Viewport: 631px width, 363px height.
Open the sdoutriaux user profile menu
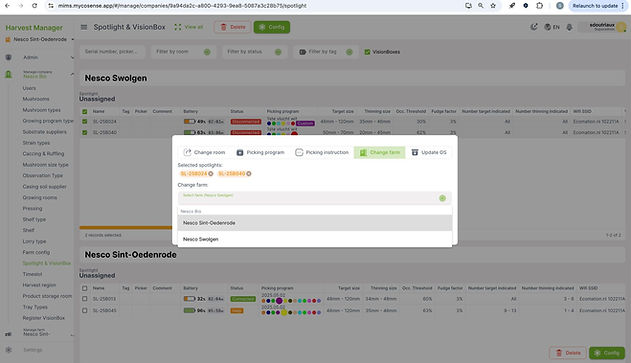602,27
